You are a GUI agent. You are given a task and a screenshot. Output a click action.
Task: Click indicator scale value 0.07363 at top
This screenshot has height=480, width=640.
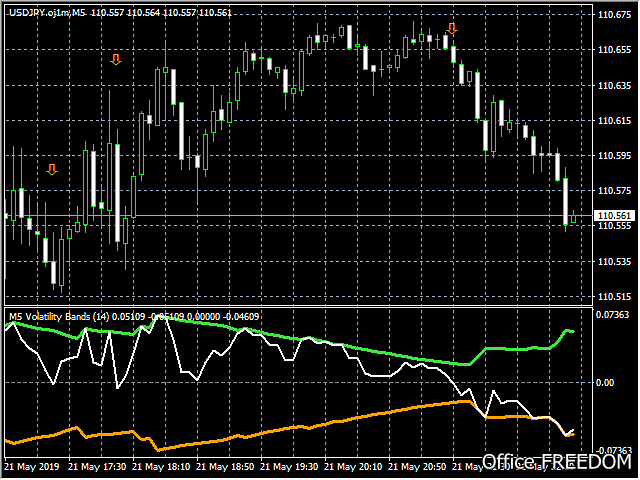pyautogui.click(x=613, y=315)
